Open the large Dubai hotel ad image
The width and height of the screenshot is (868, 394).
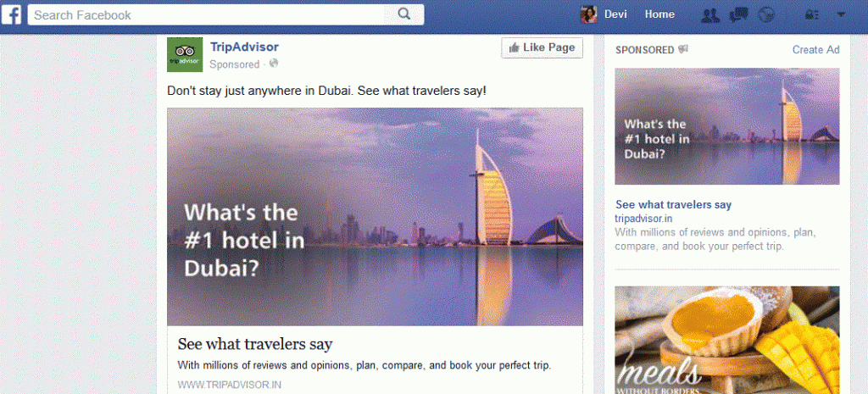[375, 216]
